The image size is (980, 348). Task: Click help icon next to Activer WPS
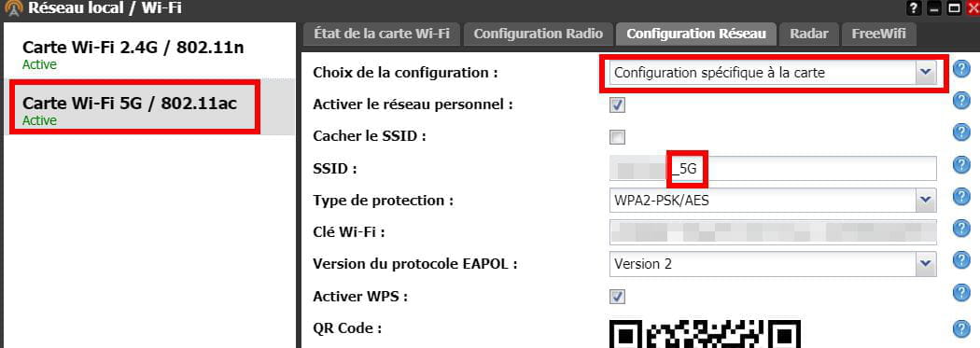click(x=961, y=292)
